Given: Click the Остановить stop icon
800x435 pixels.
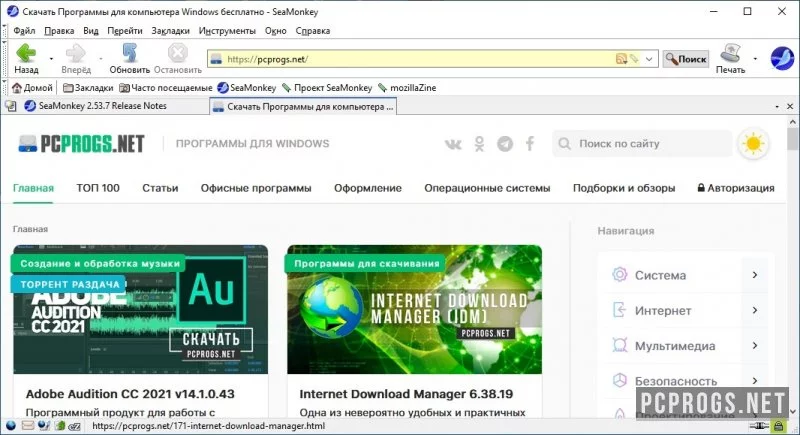Looking at the screenshot, I should click(178, 53).
